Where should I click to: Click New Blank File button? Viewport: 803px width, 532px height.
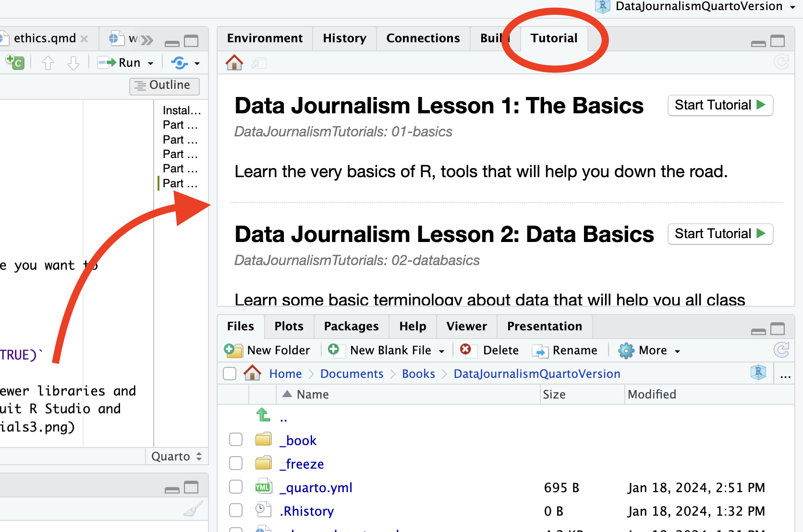(x=380, y=351)
